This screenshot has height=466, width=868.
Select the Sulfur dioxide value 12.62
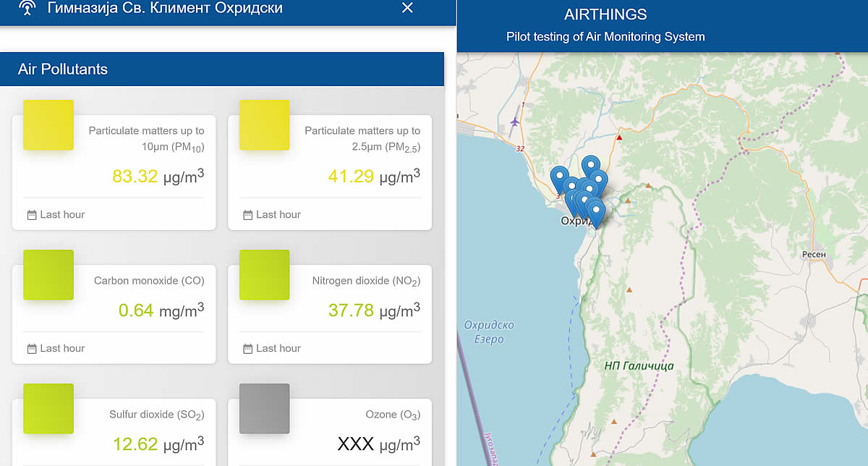pos(135,443)
